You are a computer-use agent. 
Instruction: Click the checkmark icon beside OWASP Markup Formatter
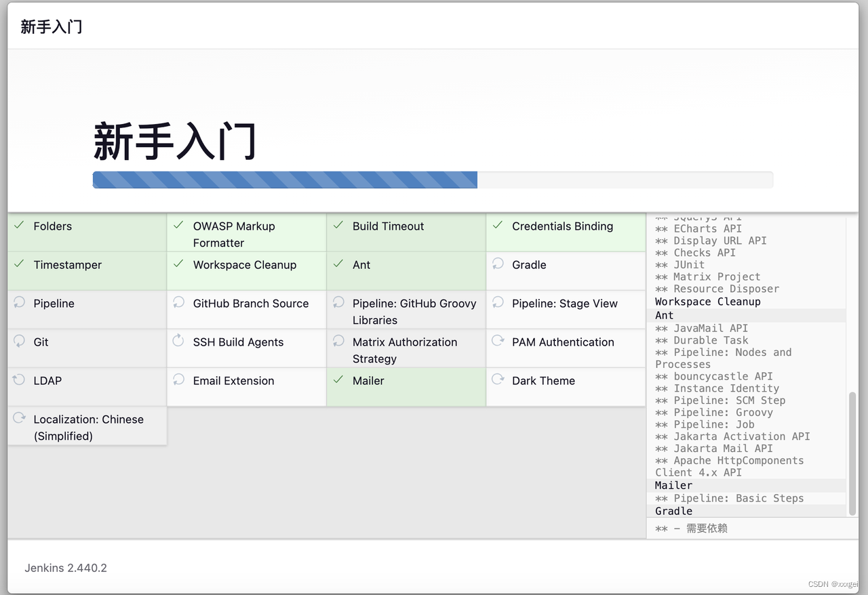pyautogui.click(x=178, y=225)
